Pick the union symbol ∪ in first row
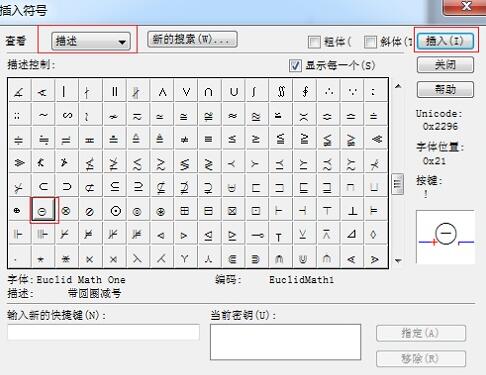The image size is (486, 375). point(233,91)
